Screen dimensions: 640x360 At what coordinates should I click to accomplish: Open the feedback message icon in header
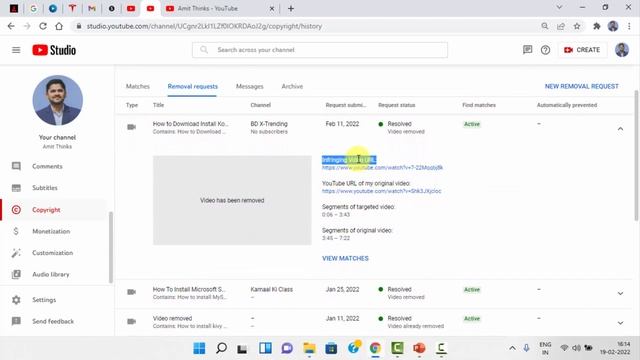527,50
